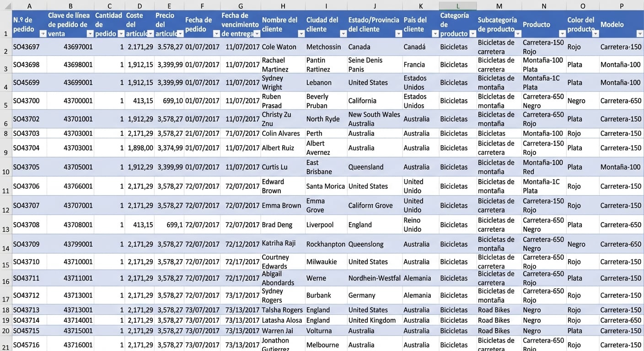Click the customer name Warren Jai

click(283, 330)
